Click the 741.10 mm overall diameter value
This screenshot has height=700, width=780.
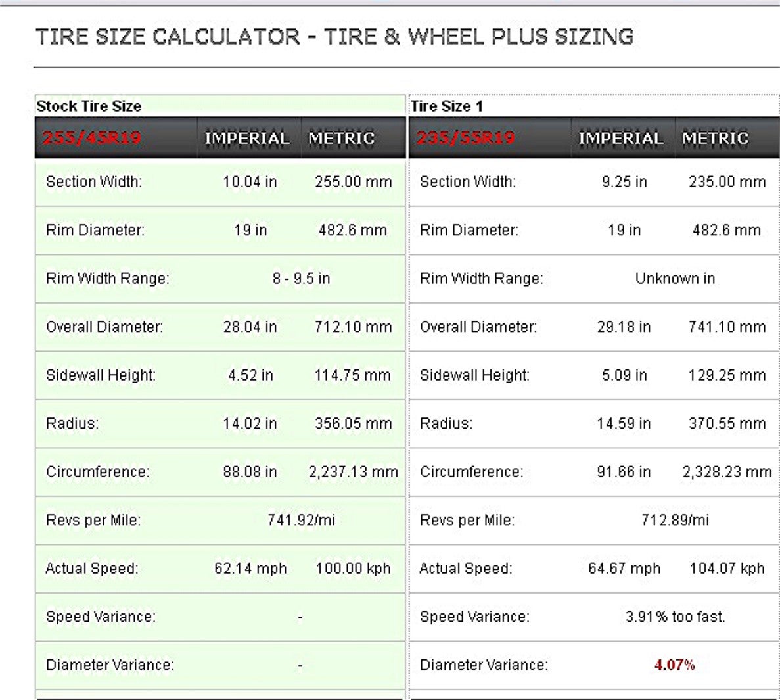pyautogui.click(x=727, y=327)
